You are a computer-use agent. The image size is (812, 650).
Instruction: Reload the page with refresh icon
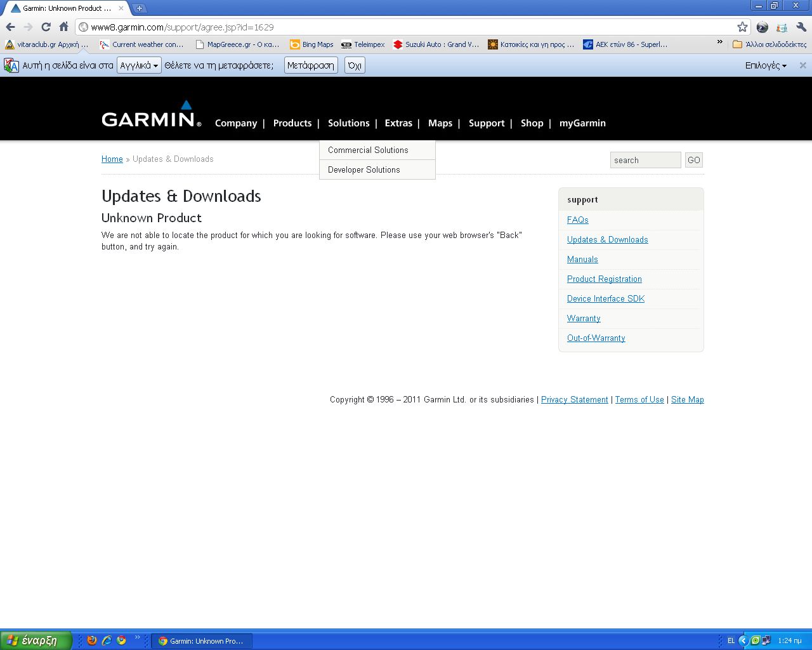pyautogui.click(x=46, y=27)
